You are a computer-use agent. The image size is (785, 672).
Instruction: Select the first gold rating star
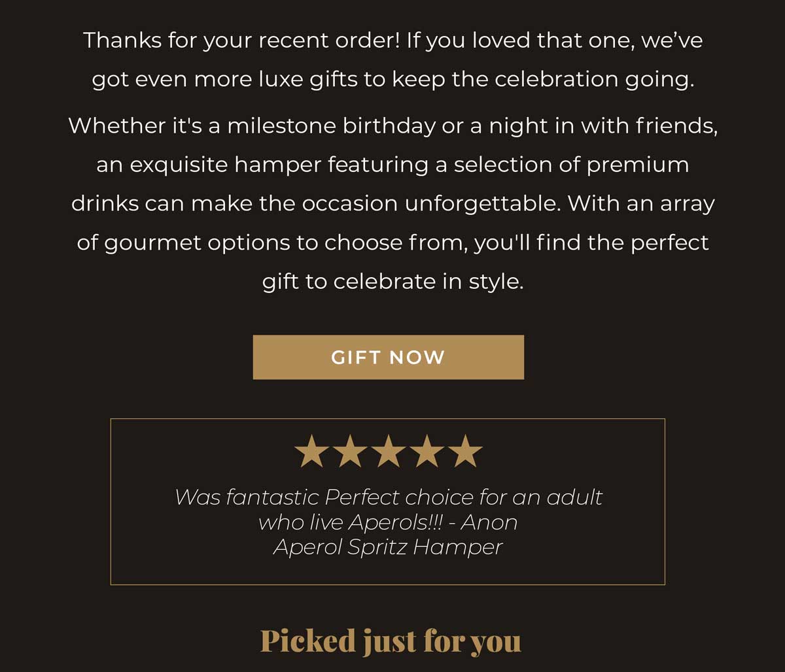[311, 452]
